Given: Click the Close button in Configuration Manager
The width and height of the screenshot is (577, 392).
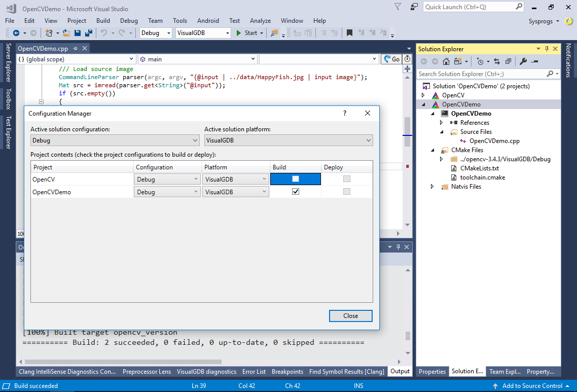Looking at the screenshot, I should [x=350, y=316].
